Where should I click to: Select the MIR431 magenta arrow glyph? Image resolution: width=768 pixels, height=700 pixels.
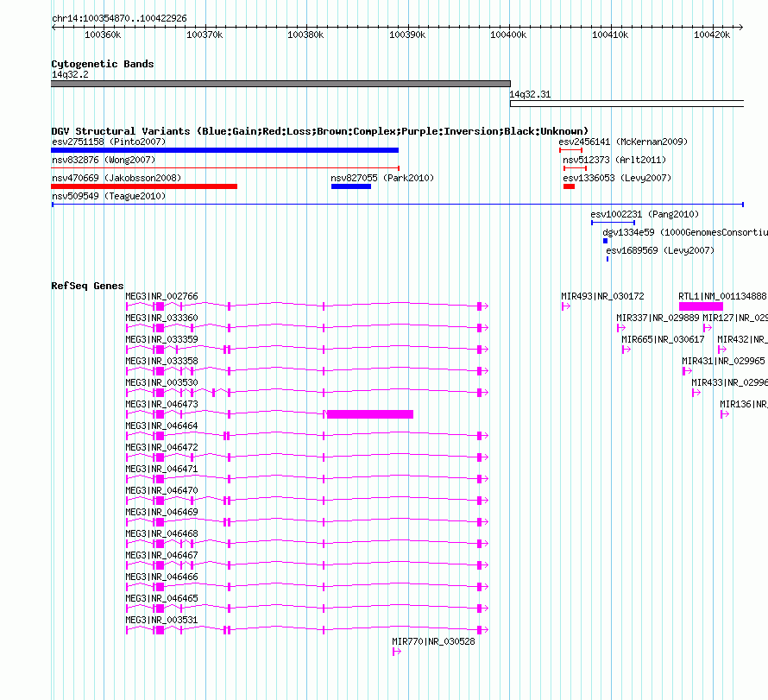point(687,371)
